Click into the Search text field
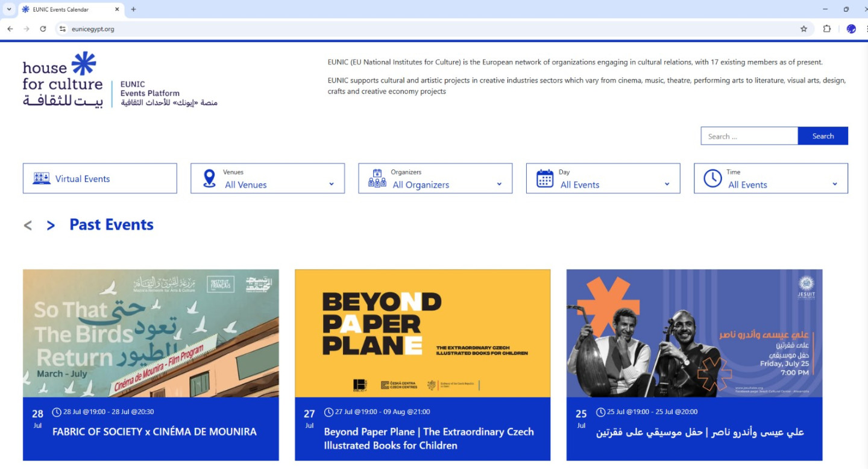Image resolution: width=868 pixels, height=469 pixels. click(x=749, y=136)
